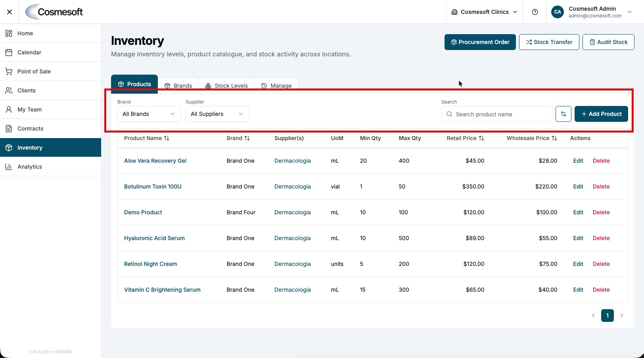This screenshot has height=358, width=644.
Task: Sort the Brand column arrows icon
Action: pyautogui.click(x=247, y=138)
